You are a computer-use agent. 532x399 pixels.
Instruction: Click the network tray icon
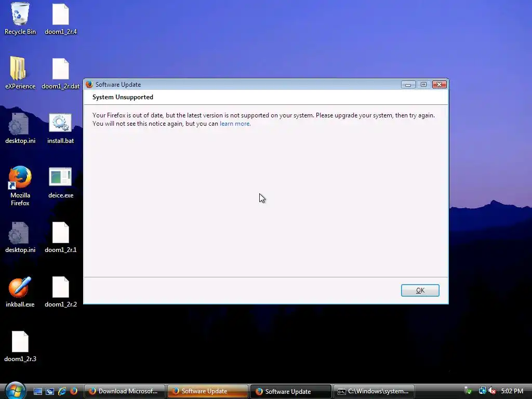(482, 391)
